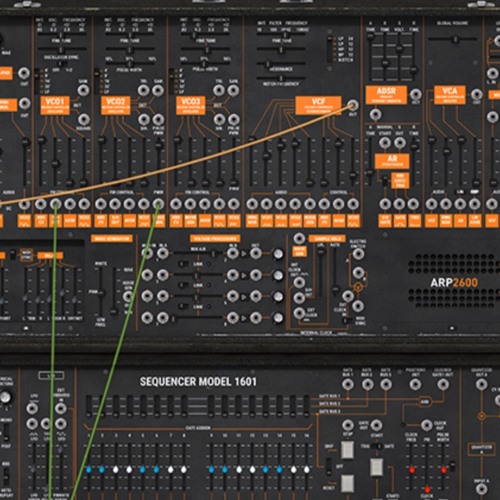Flip the sequencer Skip/Off/Reset switch
Screen dimensions: 500x500
click(x=329, y=466)
